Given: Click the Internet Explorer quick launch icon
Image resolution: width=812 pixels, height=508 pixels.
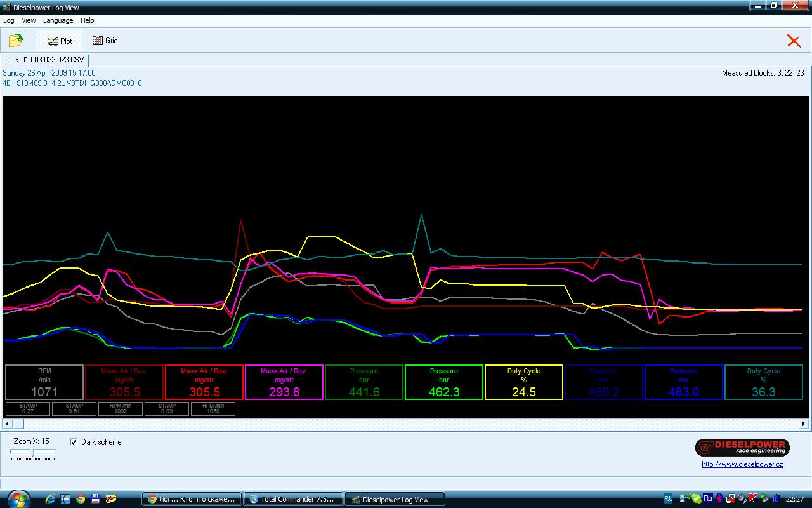Looking at the screenshot, I should click(50, 499).
